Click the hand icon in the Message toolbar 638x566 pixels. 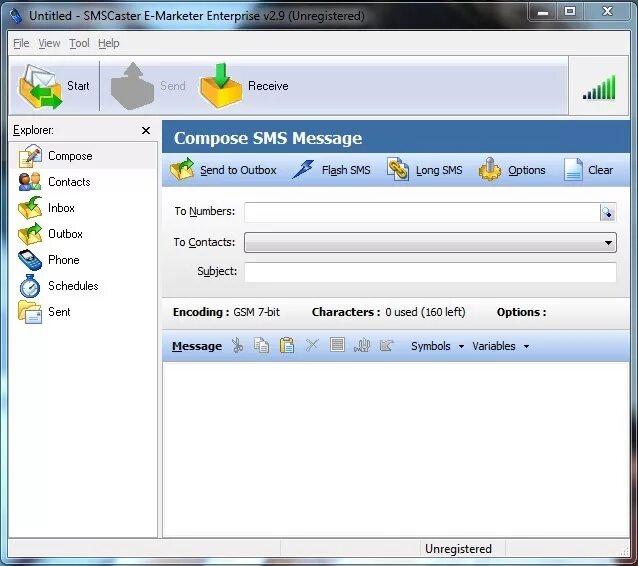point(362,345)
